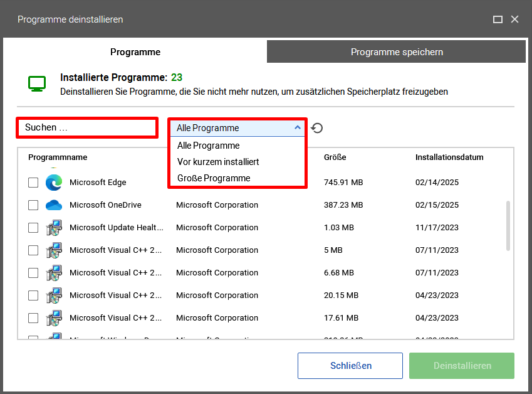
Task: Click the 6.68 MB size cell
Action: (x=338, y=273)
